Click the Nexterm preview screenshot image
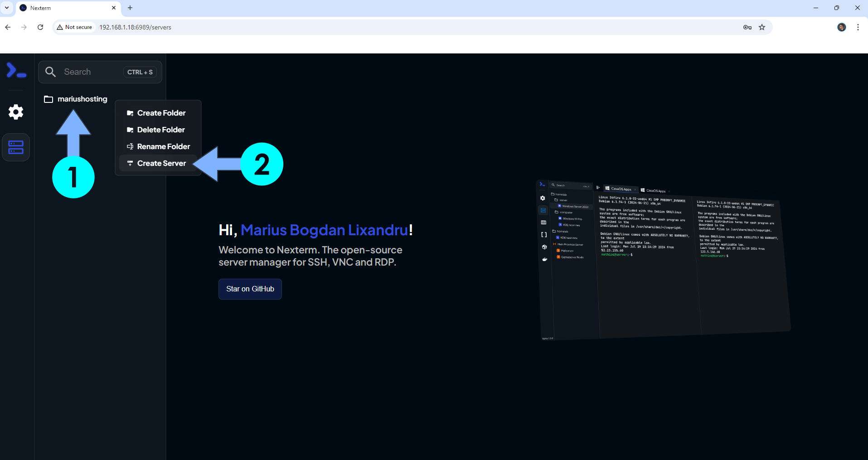This screenshot has height=460, width=868. coord(663,260)
